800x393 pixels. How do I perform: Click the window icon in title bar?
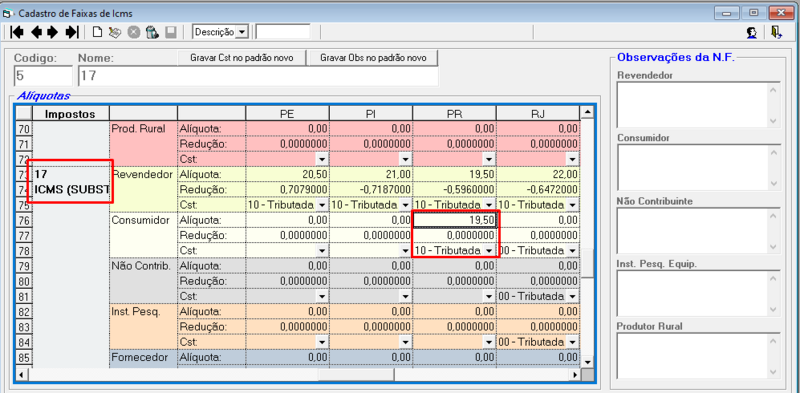pos(8,13)
